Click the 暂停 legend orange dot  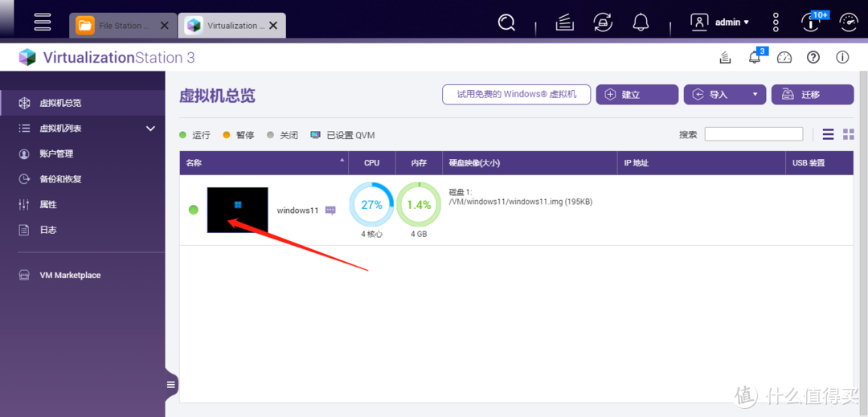coord(226,135)
